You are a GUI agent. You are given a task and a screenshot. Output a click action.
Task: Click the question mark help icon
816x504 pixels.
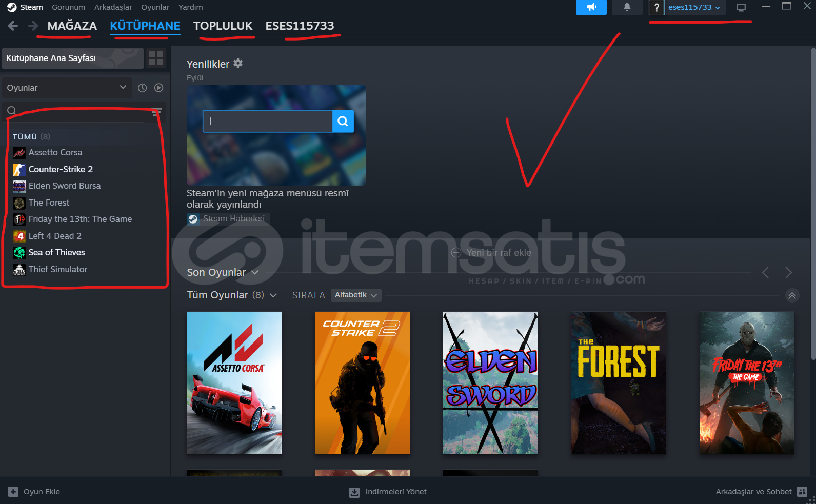(x=656, y=7)
